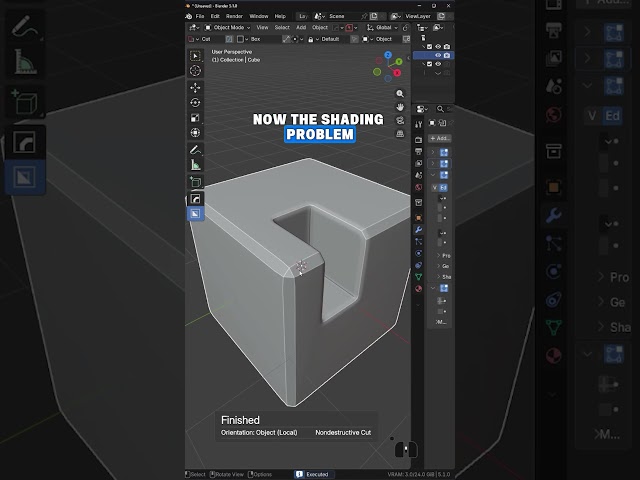Click the properties search magnifier

[x=440, y=109]
